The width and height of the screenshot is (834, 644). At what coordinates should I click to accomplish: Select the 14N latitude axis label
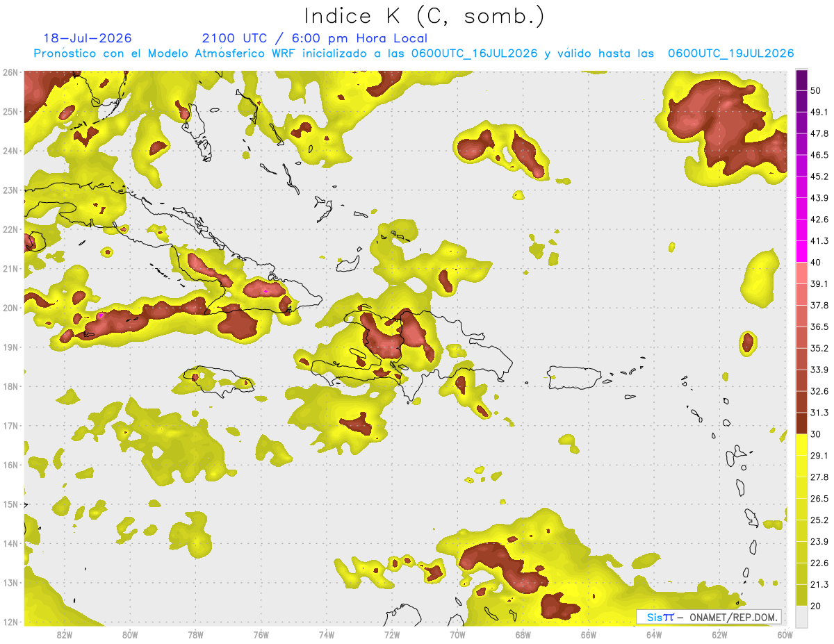click(x=10, y=543)
